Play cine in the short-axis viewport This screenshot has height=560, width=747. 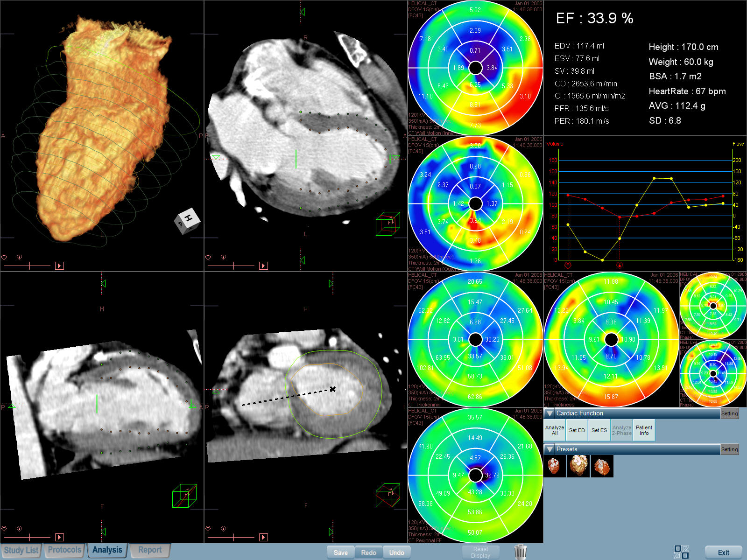click(x=263, y=537)
